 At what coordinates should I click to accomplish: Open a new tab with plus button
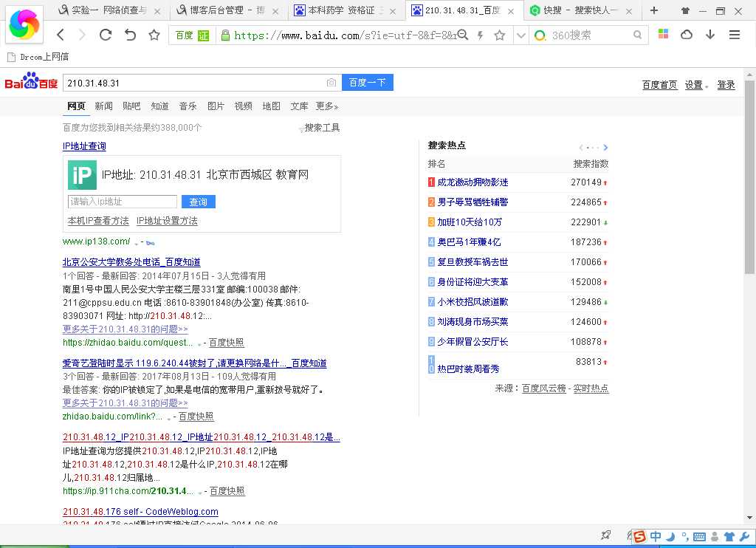[654, 10]
